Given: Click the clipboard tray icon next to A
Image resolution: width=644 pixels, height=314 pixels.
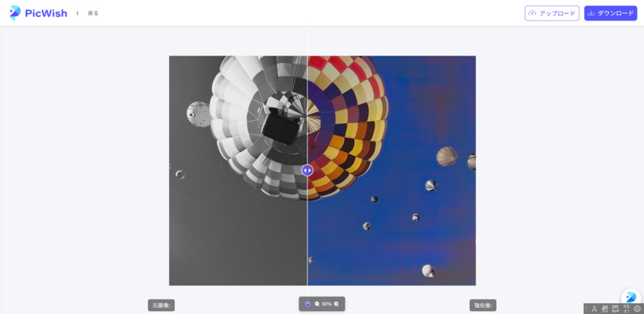Looking at the screenshot, I should (x=604, y=309).
